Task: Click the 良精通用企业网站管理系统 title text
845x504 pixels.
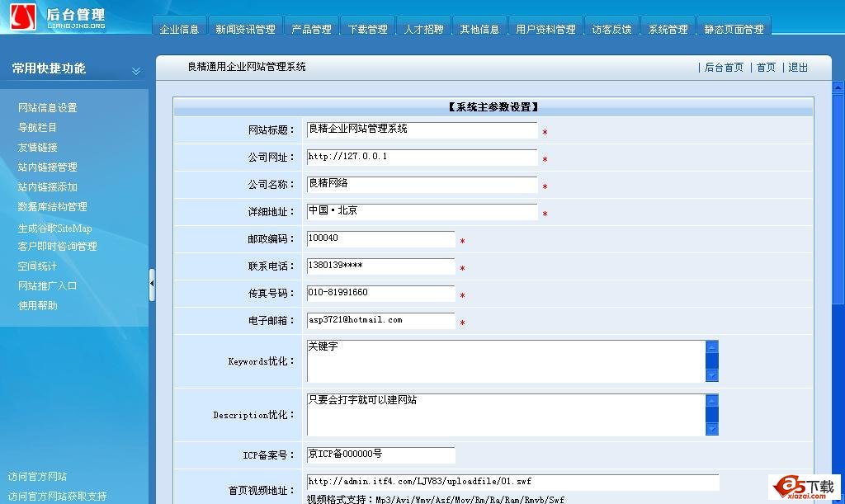Action: (x=246, y=67)
